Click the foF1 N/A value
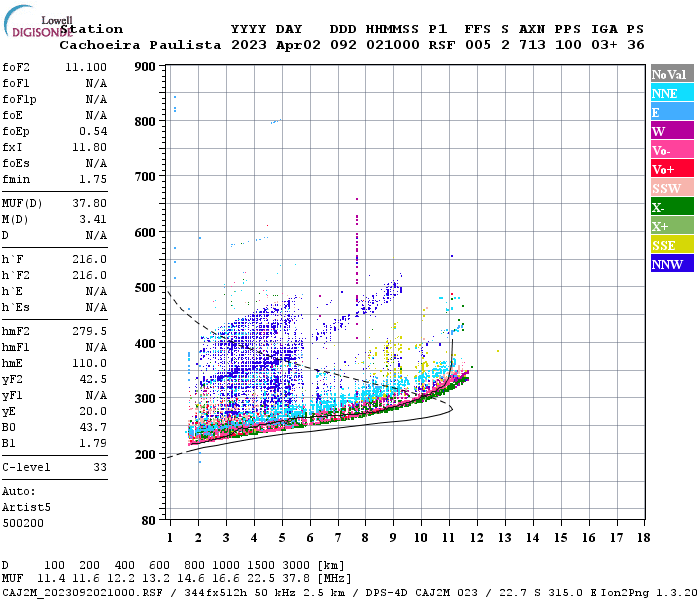This screenshot has width=700, height=600. click(96, 83)
